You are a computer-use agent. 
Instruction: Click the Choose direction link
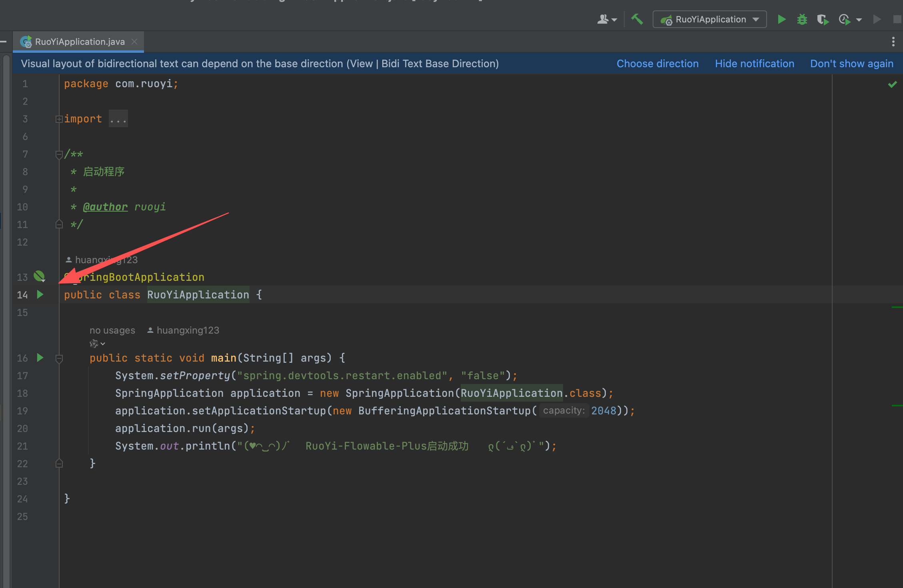click(657, 64)
